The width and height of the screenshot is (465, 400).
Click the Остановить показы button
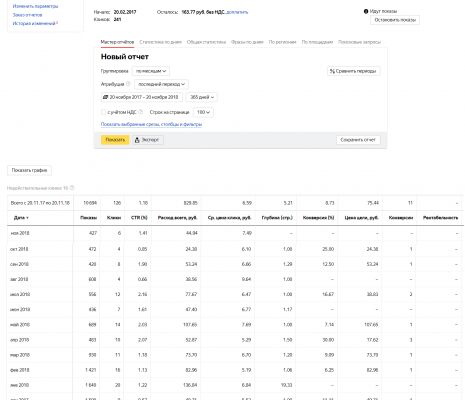[395, 20]
